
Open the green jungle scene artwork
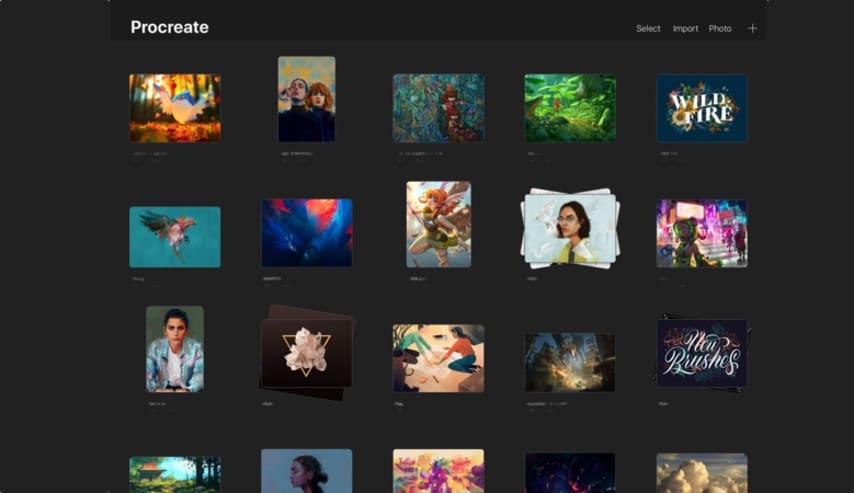click(570, 108)
